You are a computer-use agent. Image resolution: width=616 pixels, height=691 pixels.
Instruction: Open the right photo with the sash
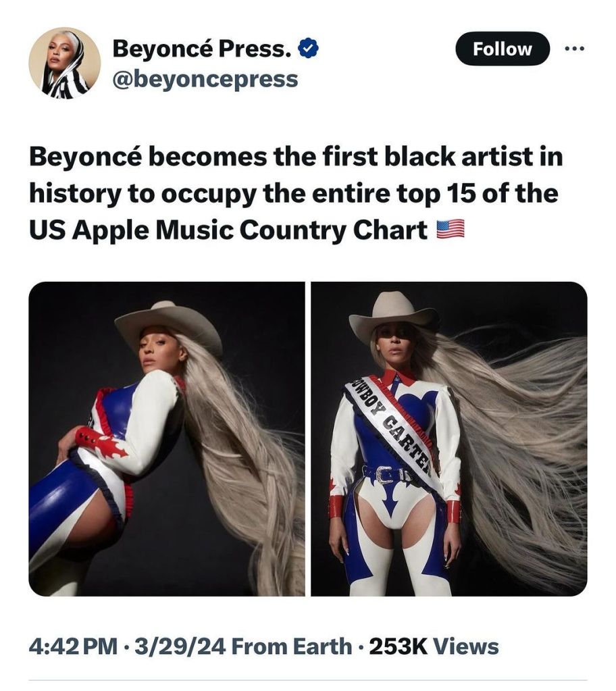coord(448,438)
